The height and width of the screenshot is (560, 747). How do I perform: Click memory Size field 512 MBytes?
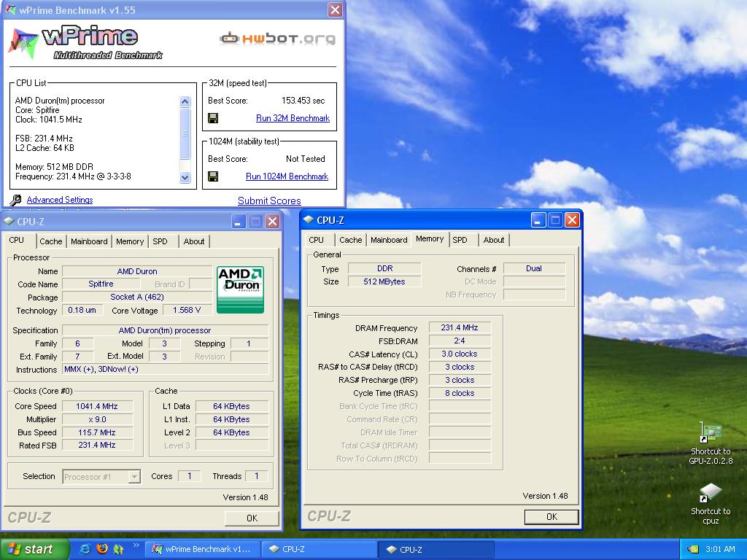point(384,281)
